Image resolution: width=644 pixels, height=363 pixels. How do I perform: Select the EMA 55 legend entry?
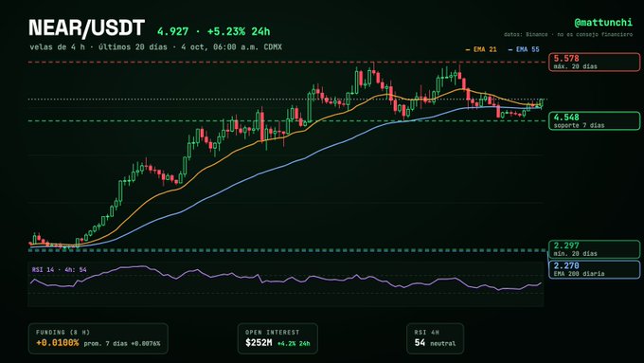point(524,49)
